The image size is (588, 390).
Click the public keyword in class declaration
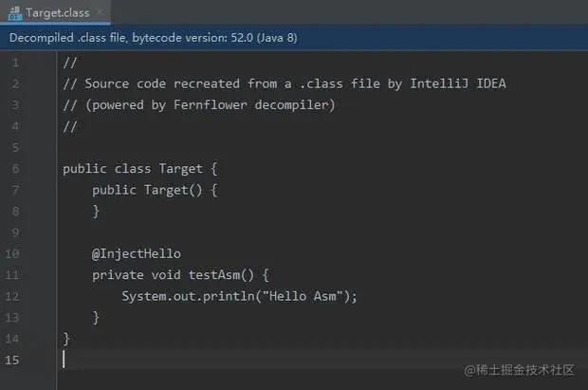coord(84,169)
